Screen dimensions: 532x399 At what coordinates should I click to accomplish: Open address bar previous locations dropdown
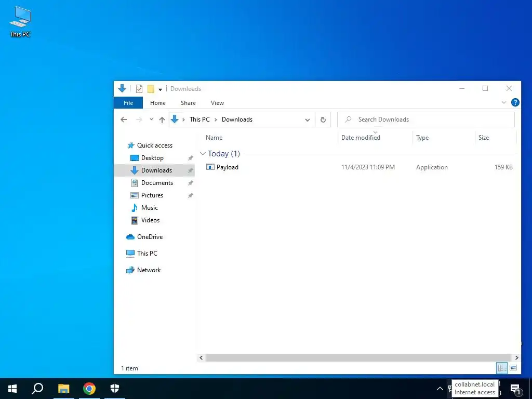tap(308, 120)
